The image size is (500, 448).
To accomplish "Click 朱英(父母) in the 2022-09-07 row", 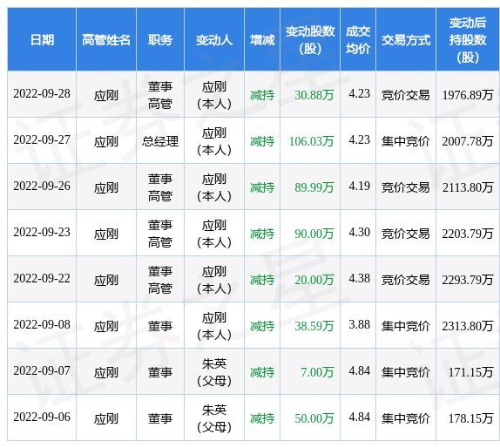I will 214,371.
